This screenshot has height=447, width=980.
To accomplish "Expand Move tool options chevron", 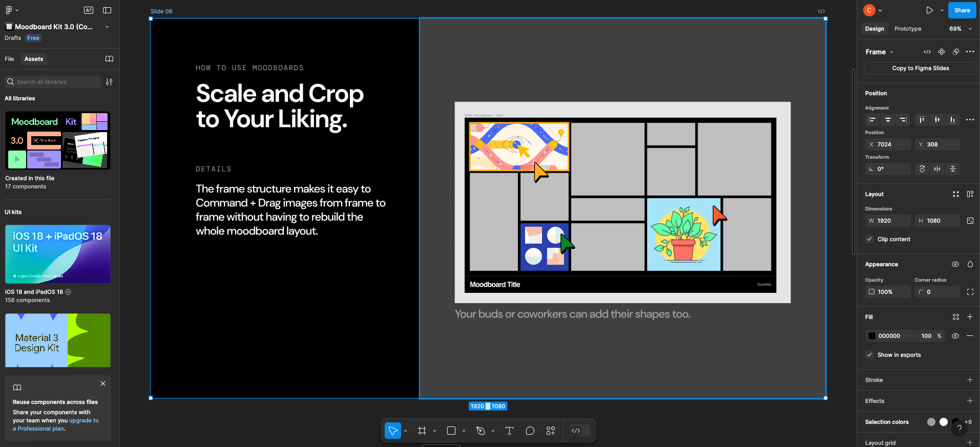I will click(x=405, y=431).
